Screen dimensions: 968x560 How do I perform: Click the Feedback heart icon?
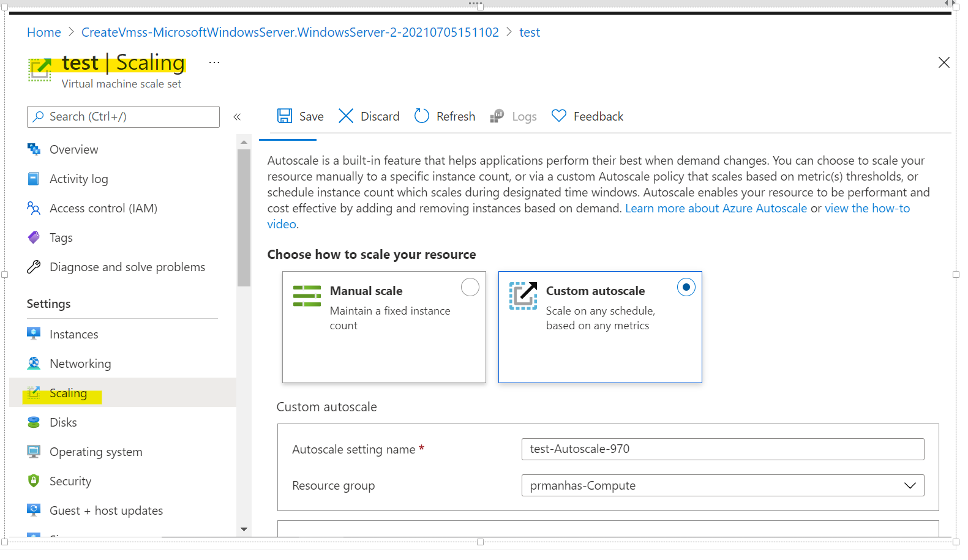point(559,116)
